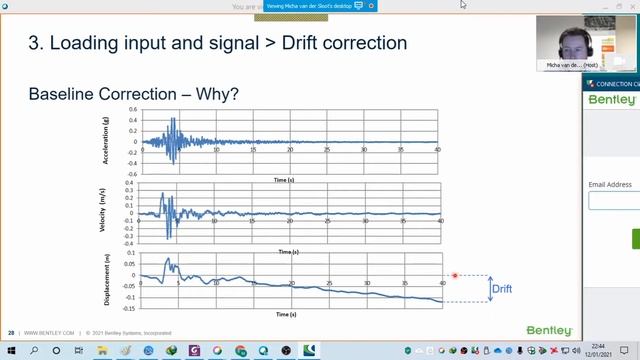Click 'Baseline Correction – Why?' heading
This screenshot has height=360, width=640.
click(133, 94)
